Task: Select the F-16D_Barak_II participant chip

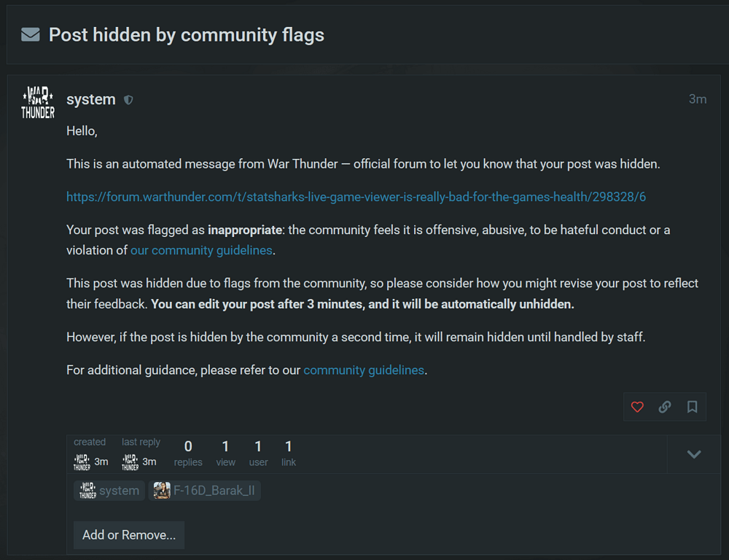Action: (x=205, y=491)
